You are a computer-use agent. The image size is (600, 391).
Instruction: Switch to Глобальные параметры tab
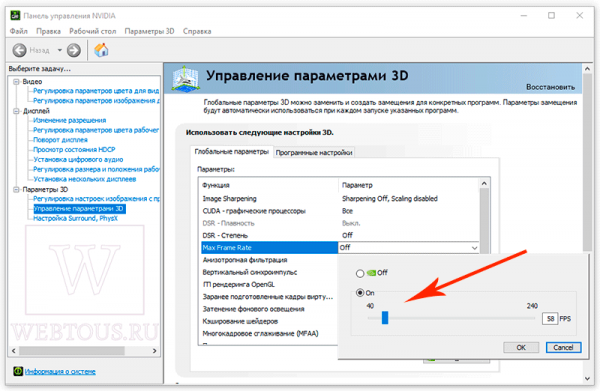232,152
